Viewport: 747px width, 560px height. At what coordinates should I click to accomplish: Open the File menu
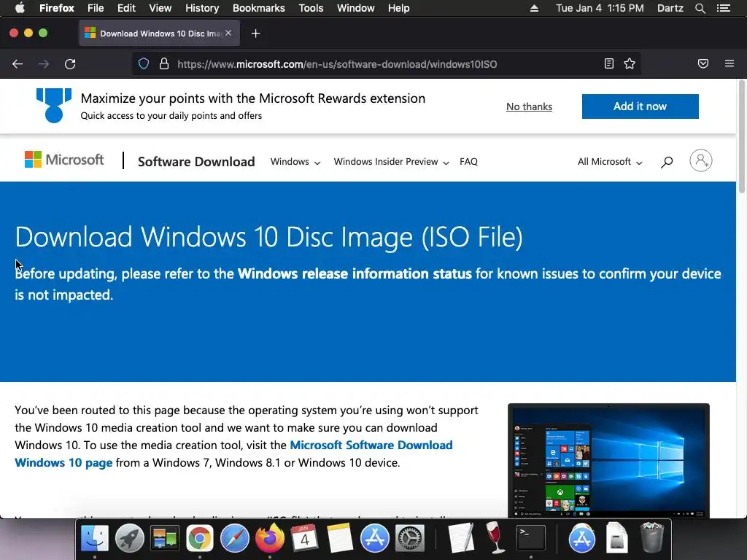pyautogui.click(x=96, y=8)
